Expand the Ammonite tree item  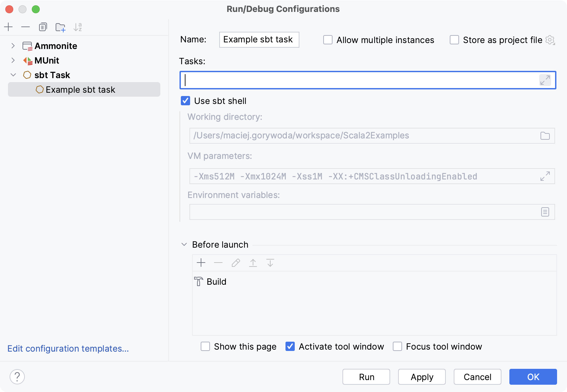click(x=13, y=46)
